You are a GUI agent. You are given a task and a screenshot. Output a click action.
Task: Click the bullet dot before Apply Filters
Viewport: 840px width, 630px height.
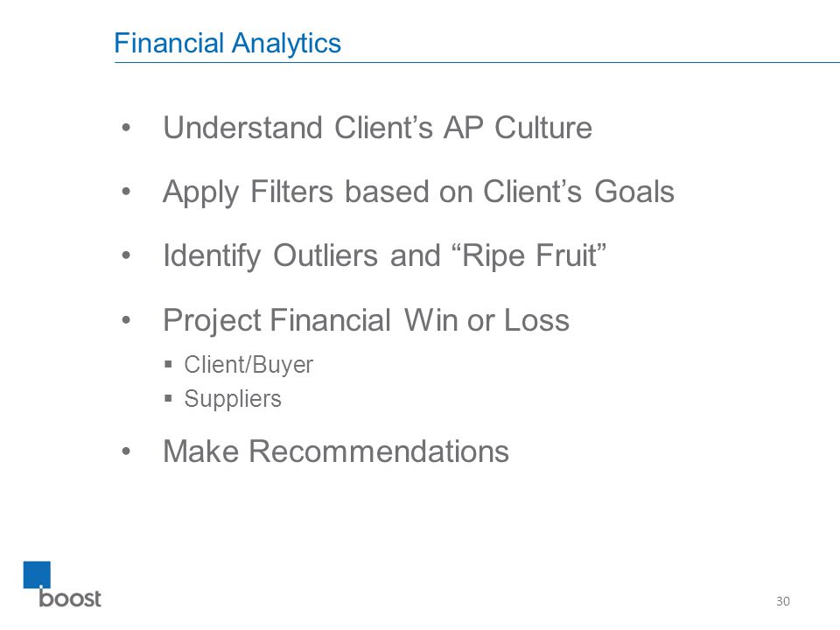coord(126,192)
